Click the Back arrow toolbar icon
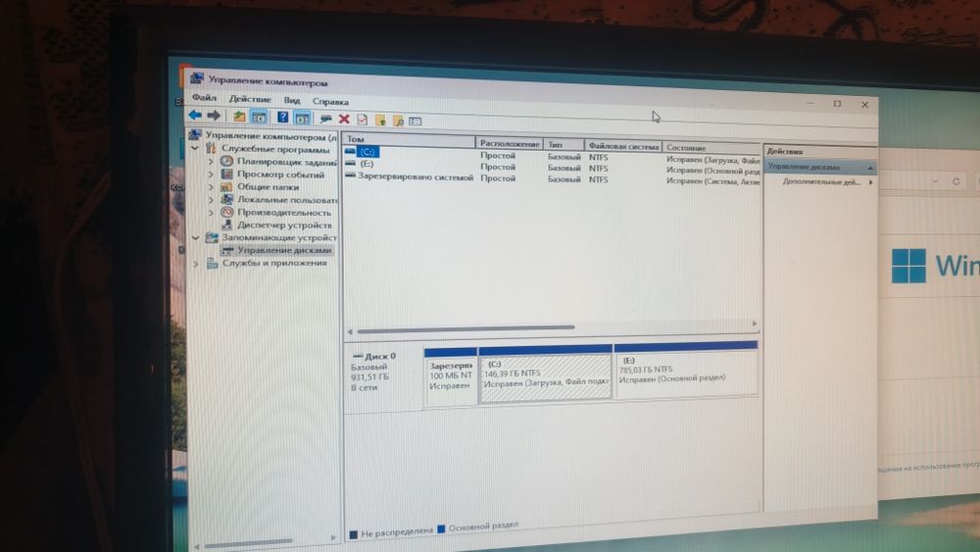980x552 pixels. tap(195, 115)
